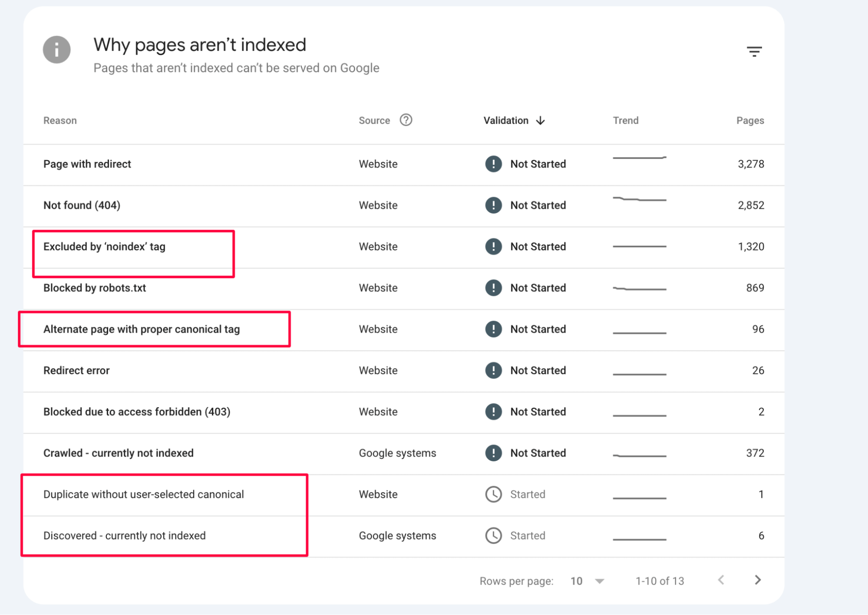The height and width of the screenshot is (615, 868).
Task: Click Not Started icon for Page with redirect
Action: click(493, 164)
